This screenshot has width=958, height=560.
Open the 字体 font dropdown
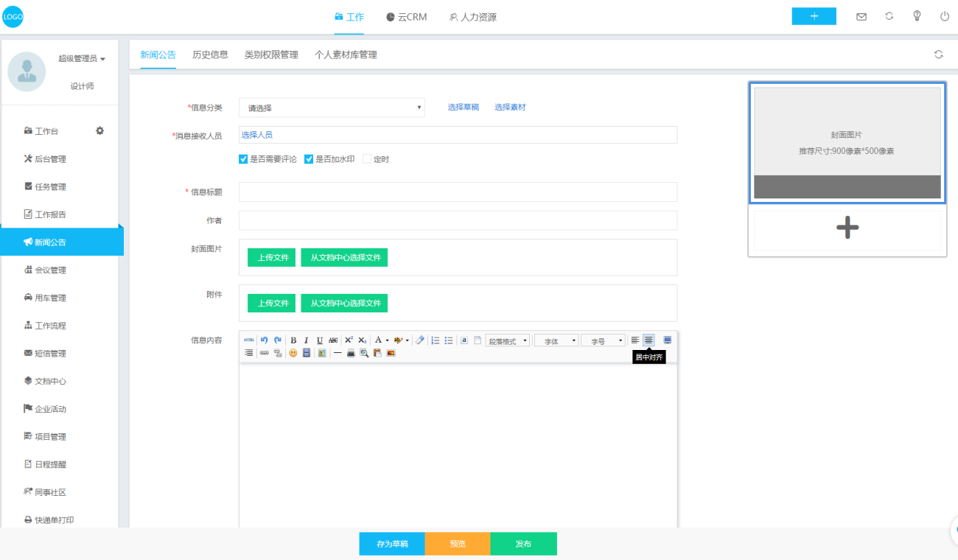556,340
